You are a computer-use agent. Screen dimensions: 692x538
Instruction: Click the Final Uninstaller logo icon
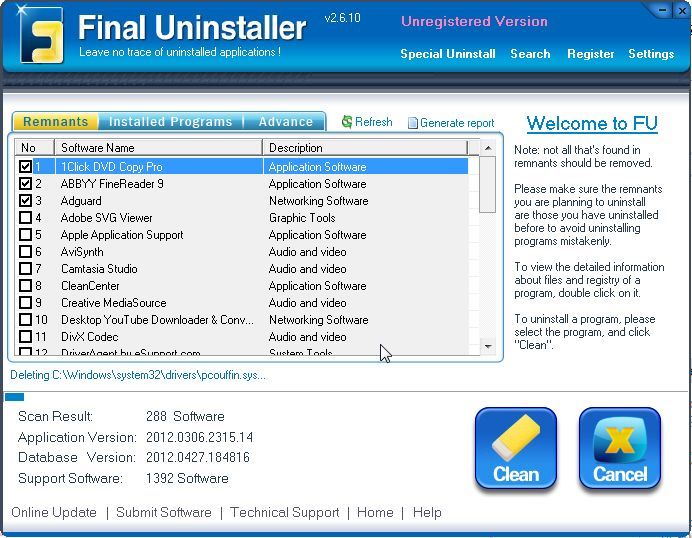pos(41,35)
